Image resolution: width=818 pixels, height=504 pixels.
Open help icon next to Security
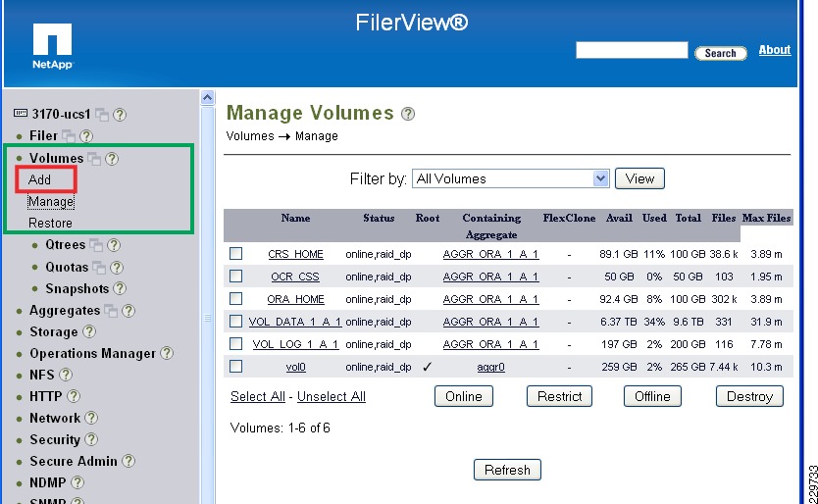[91, 439]
